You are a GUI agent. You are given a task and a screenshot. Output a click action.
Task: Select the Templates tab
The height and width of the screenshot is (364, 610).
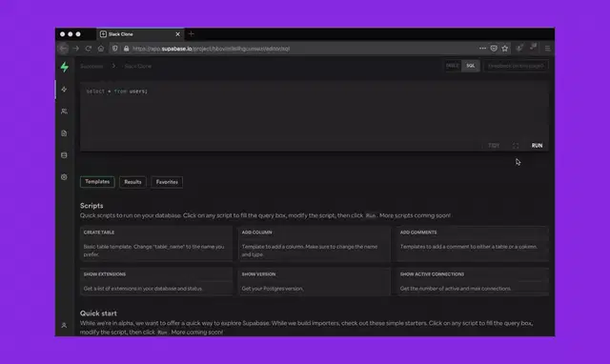click(97, 182)
